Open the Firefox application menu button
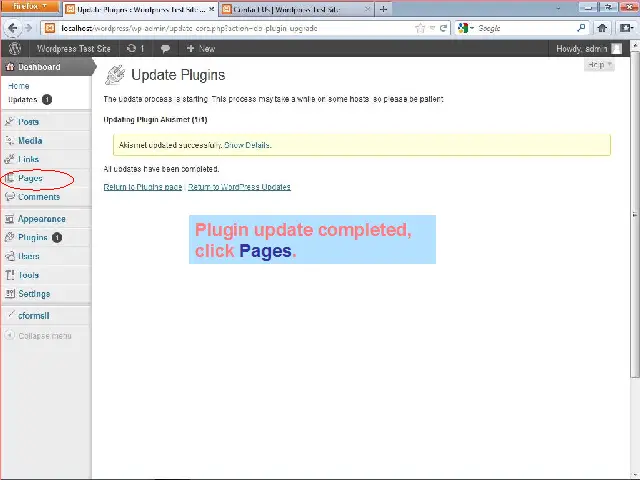The height and width of the screenshot is (480, 640). [29, 7]
